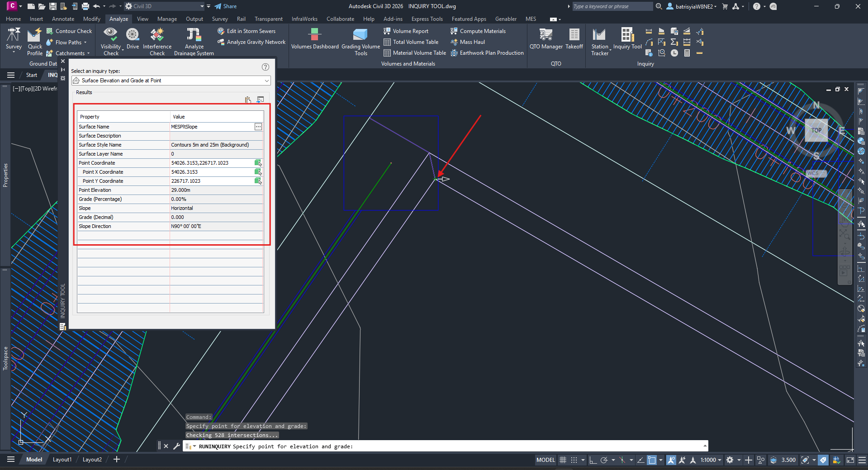Launch the Interference Check tool

click(x=157, y=39)
